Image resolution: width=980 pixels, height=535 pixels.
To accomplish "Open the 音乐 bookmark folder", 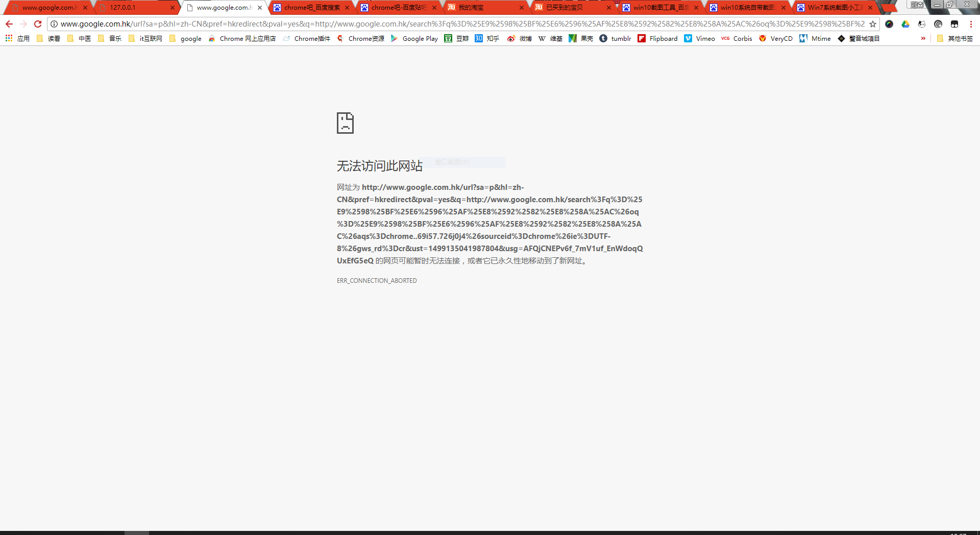I will (110, 38).
